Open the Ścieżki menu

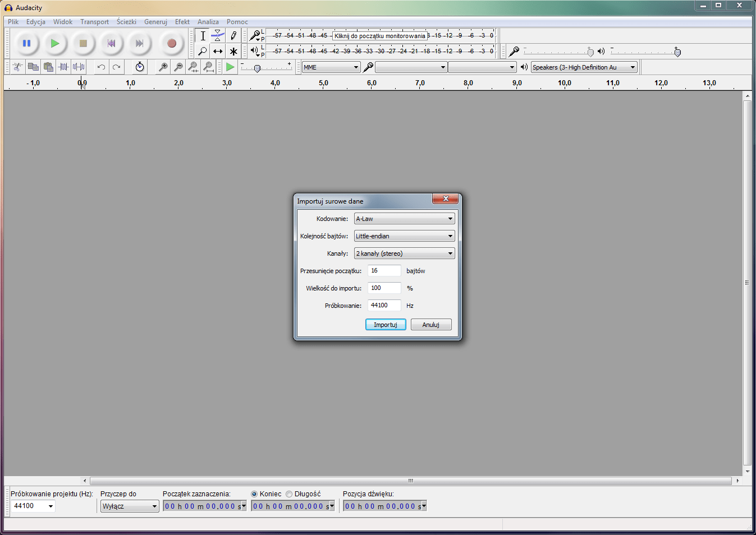pyautogui.click(x=126, y=22)
